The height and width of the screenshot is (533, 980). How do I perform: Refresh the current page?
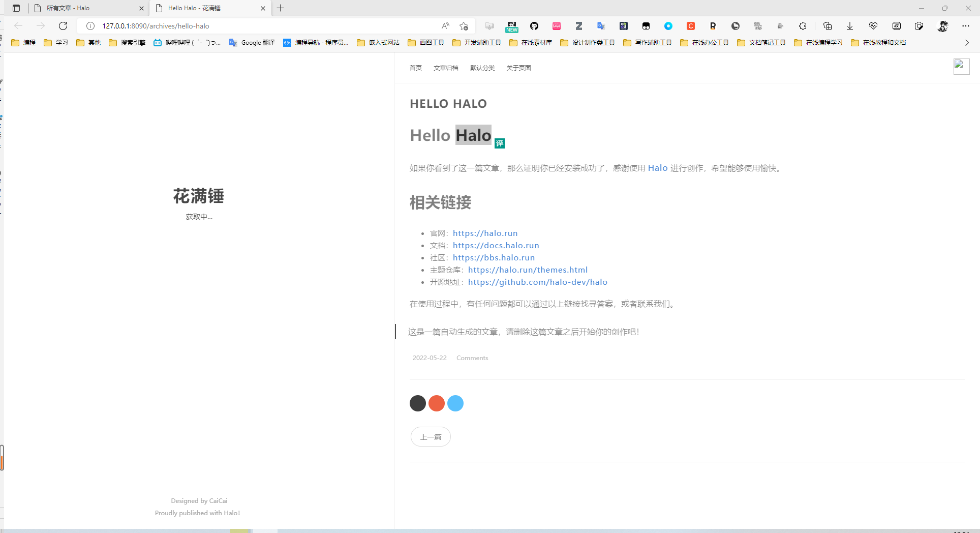click(63, 26)
